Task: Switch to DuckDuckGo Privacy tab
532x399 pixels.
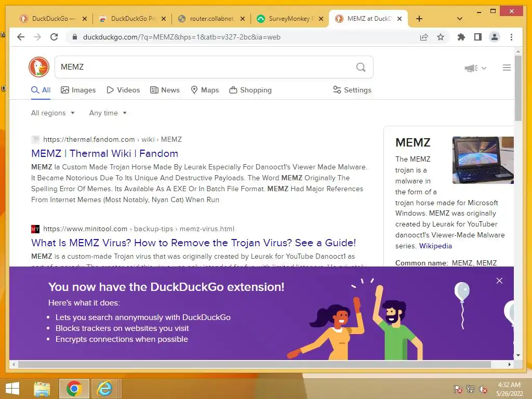Action: 132,19
